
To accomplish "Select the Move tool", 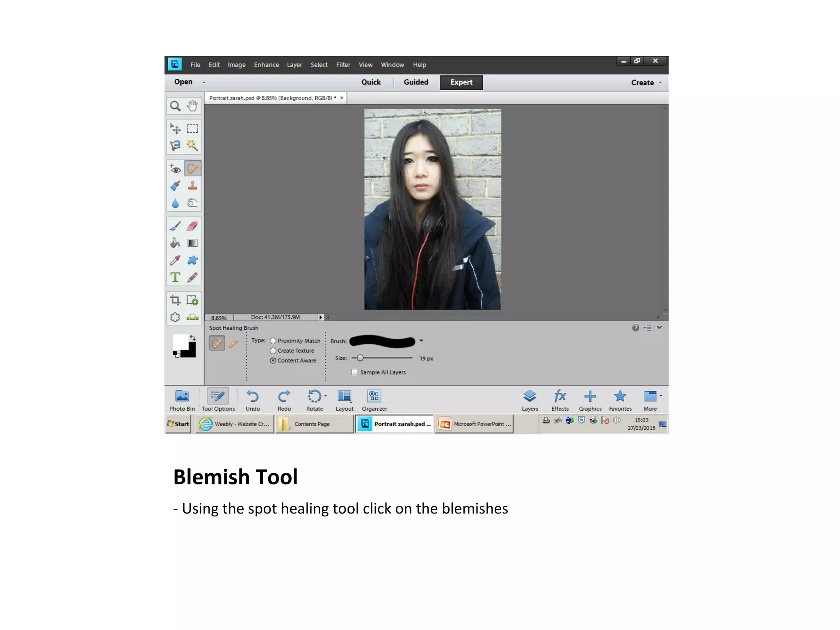I will 175,129.
